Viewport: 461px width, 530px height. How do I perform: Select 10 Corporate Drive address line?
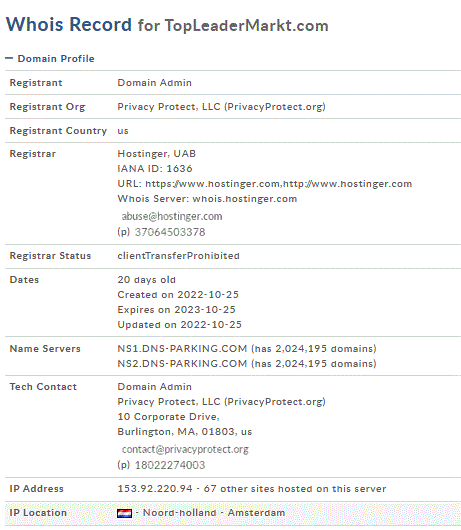(x=168, y=417)
